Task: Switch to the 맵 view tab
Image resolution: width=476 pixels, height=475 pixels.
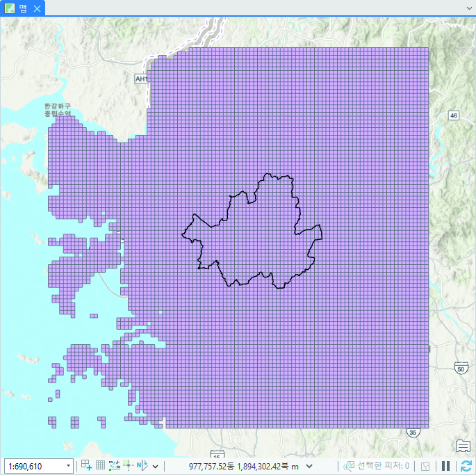Action: (x=22, y=8)
